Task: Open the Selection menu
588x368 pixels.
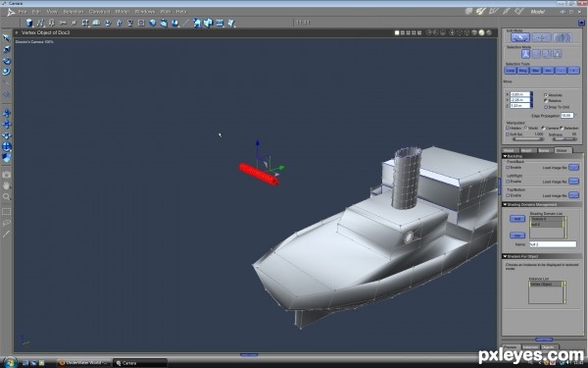Action: [73, 12]
